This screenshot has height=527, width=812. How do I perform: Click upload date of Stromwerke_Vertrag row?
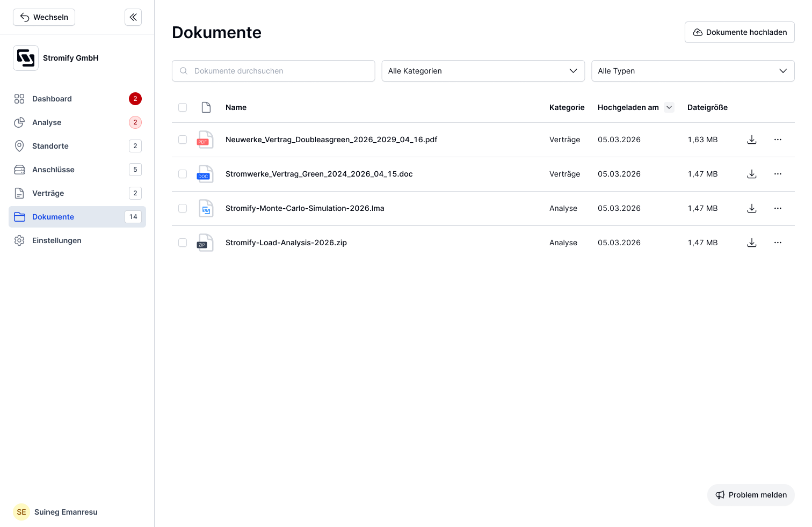coord(619,174)
